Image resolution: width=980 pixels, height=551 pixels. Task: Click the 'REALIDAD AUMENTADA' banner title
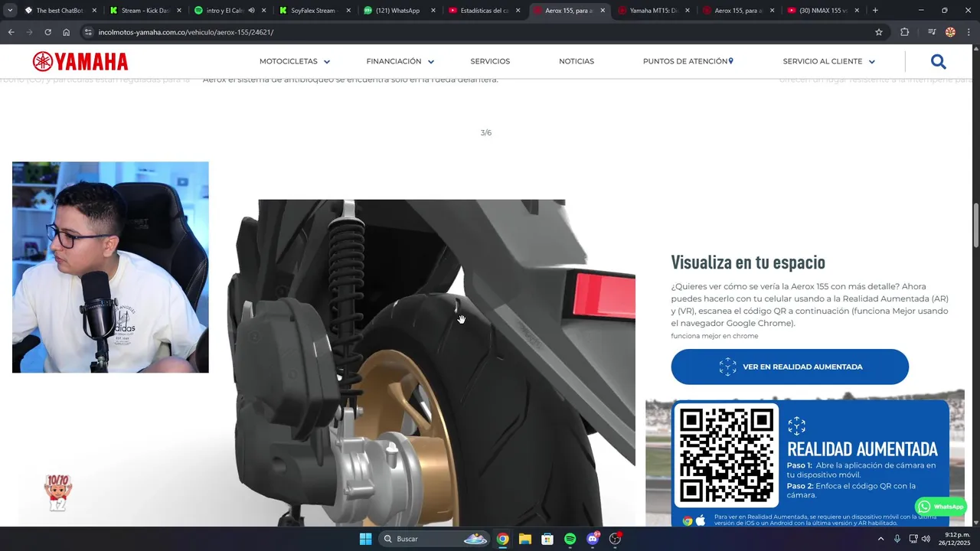pos(862,448)
